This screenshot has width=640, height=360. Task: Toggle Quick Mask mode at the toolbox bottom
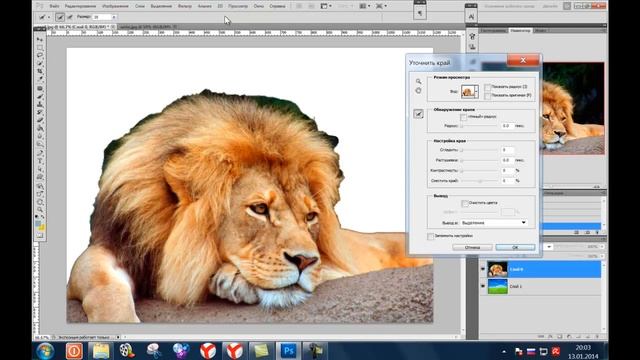pyautogui.click(x=40, y=236)
